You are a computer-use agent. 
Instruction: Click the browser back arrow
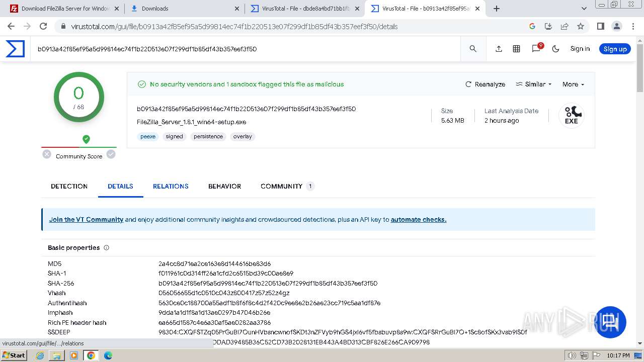[11, 26]
